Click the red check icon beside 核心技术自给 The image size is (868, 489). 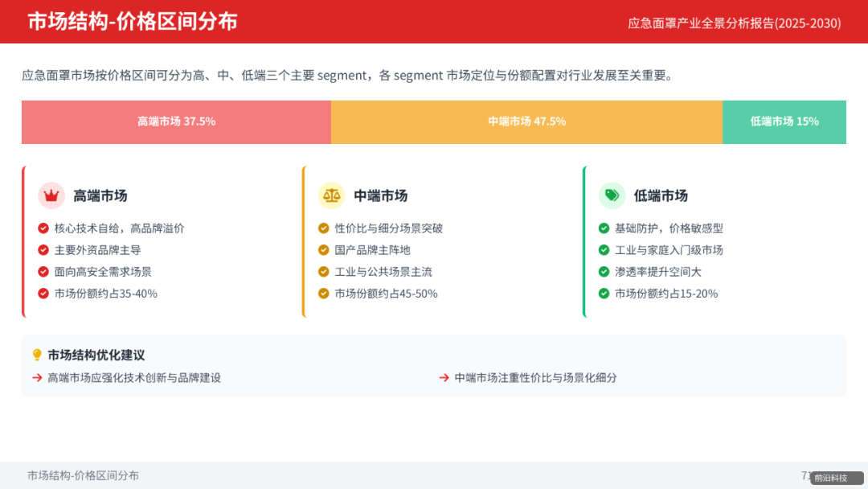(43, 228)
